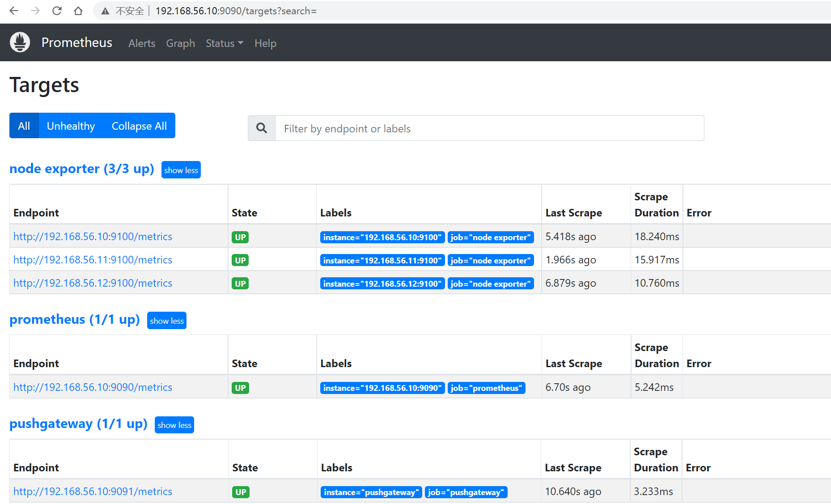Click the address bar URL
This screenshot has width=831, height=504.
236,11
